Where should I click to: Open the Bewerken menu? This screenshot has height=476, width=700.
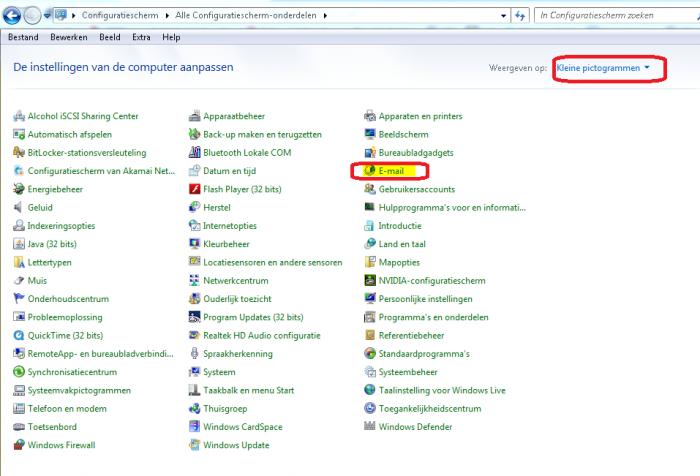pos(69,38)
